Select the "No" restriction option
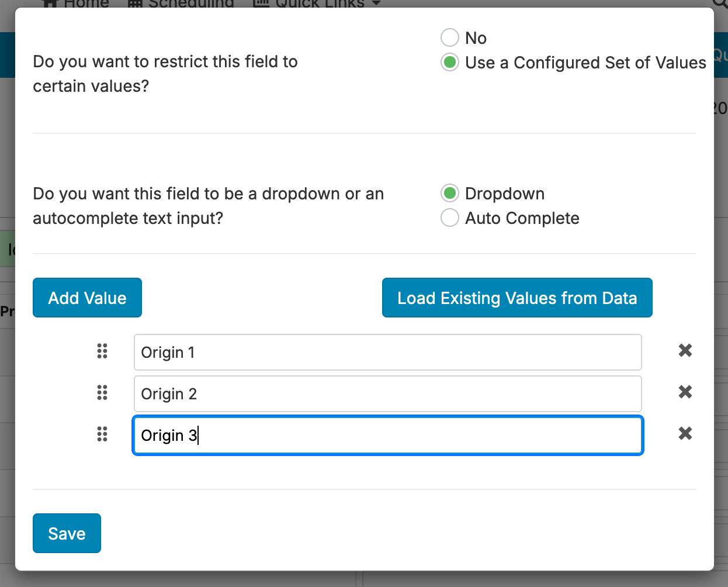The height and width of the screenshot is (587, 728). click(x=449, y=37)
